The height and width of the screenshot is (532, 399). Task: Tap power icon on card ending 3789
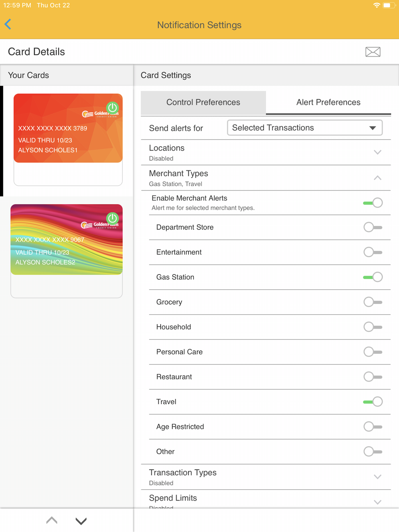point(113,107)
